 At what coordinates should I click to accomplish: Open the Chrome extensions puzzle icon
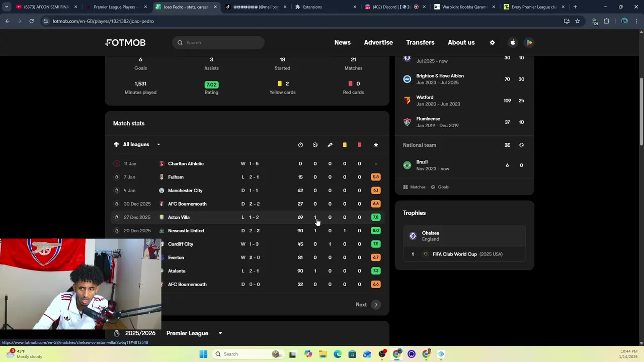pyautogui.click(x=606, y=21)
